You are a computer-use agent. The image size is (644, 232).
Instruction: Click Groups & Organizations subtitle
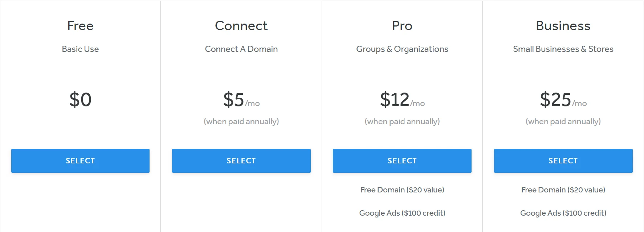[402, 49]
